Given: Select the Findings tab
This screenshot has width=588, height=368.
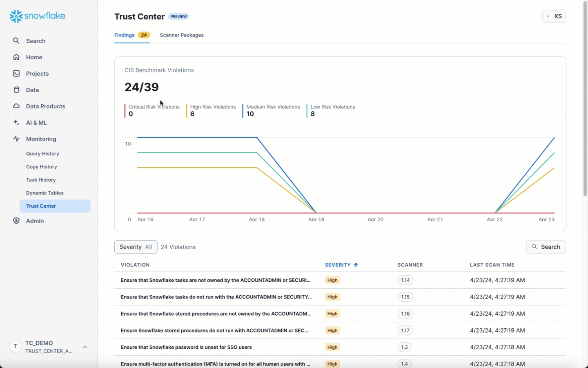Looking at the screenshot, I should pyautogui.click(x=125, y=35).
